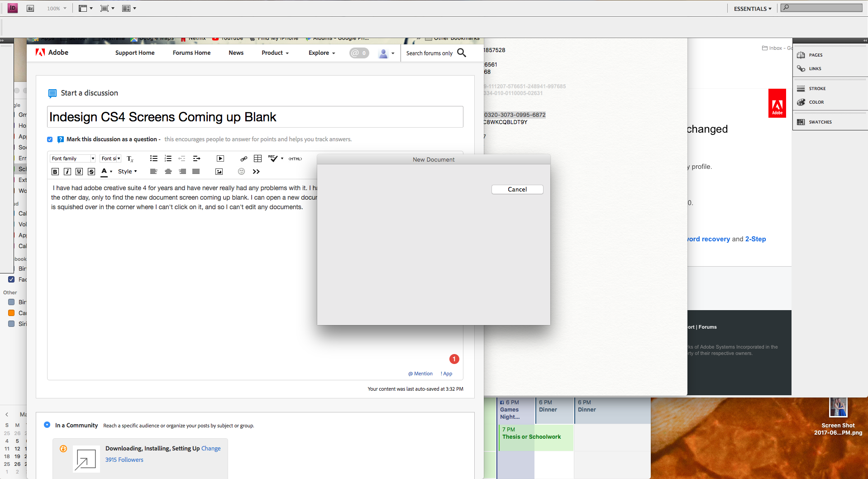Toggle bold formatting
The width and height of the screenshot is (868, 479).
click(x=55, y=172)
